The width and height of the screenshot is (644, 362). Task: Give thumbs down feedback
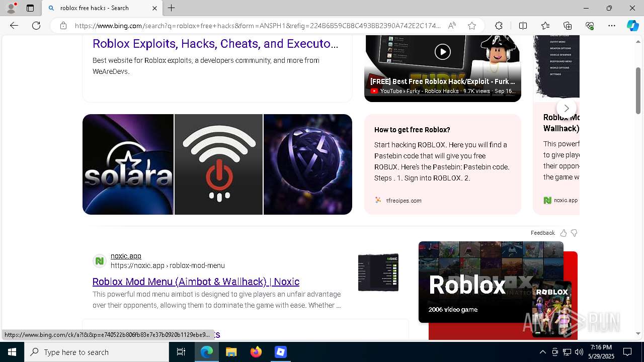click(574, 233)
